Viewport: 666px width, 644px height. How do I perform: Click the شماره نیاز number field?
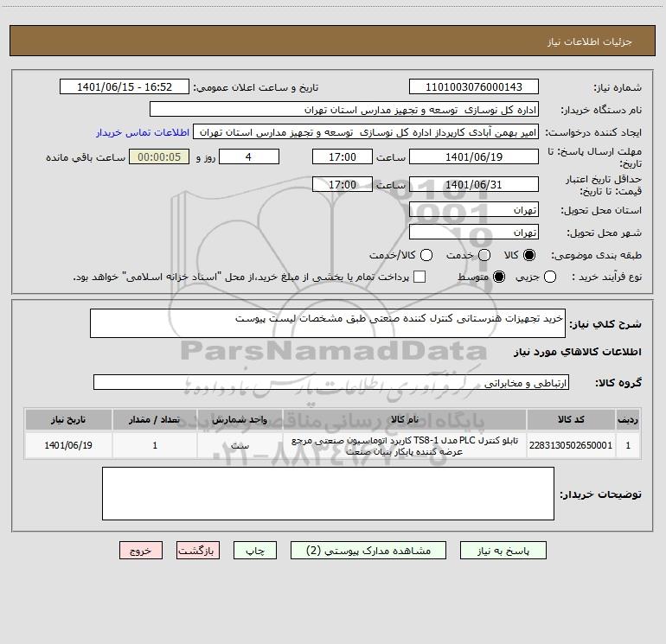(x=474, y=87)
